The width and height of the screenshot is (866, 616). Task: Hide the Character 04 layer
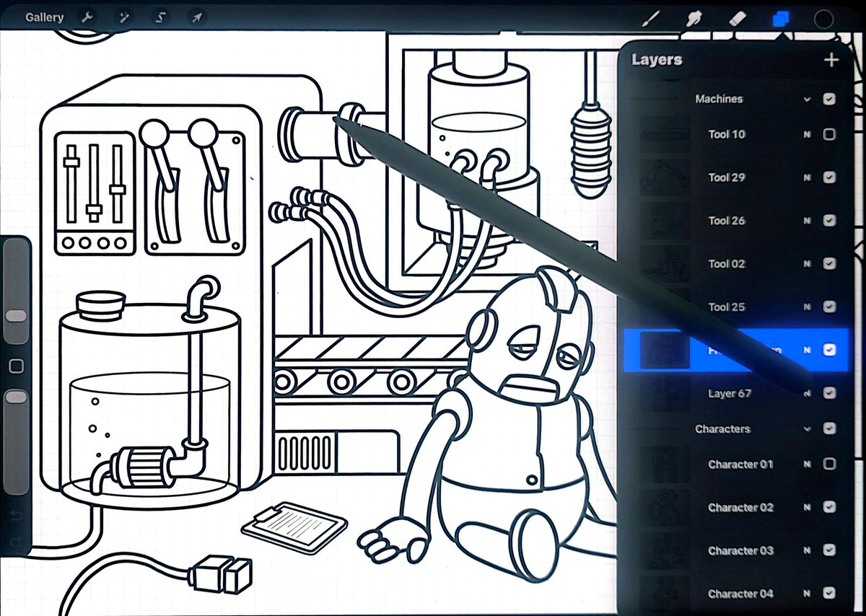click(x=829, y=594)
